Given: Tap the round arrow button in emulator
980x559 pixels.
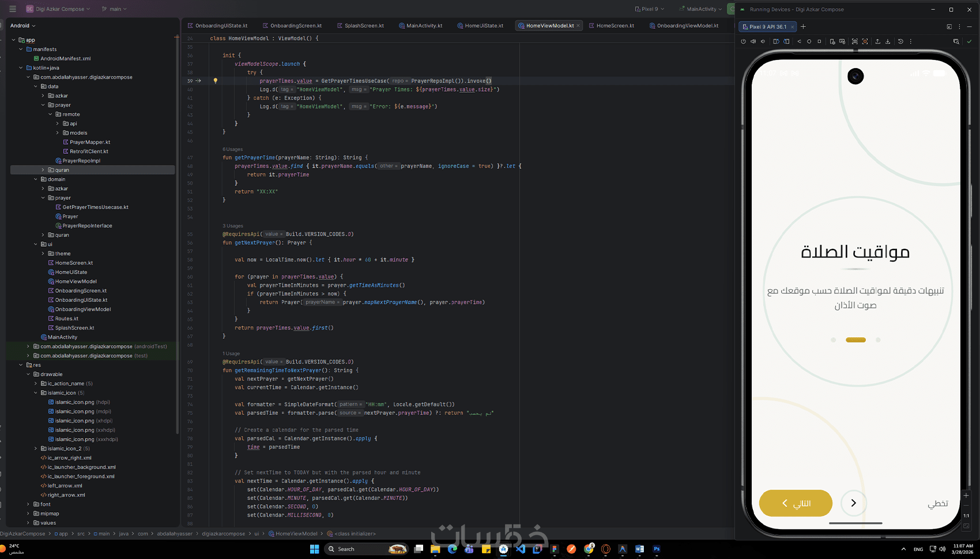Looking at the screenshot, I should tap(854, 503).
